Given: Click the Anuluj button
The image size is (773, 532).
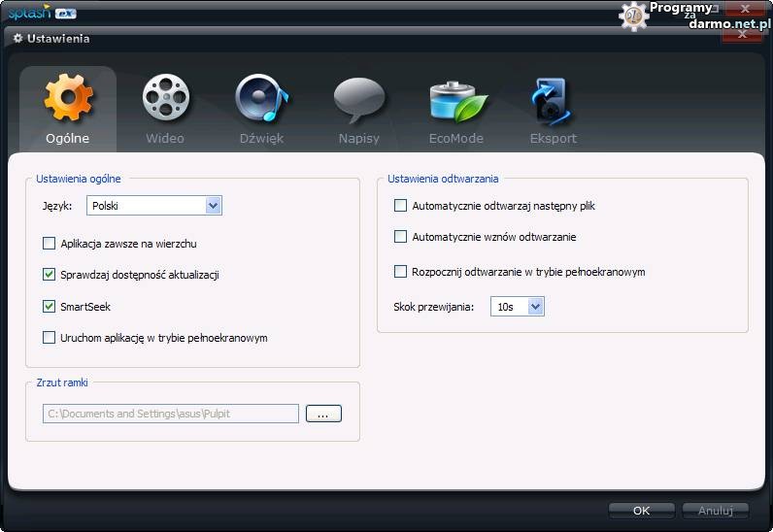Looking at the screenshot, I should click(x=715, y=510).
